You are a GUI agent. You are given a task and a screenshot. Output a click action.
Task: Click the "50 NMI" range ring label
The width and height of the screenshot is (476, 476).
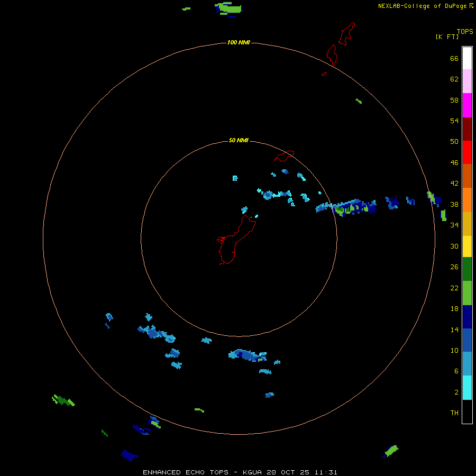[239, 140]
